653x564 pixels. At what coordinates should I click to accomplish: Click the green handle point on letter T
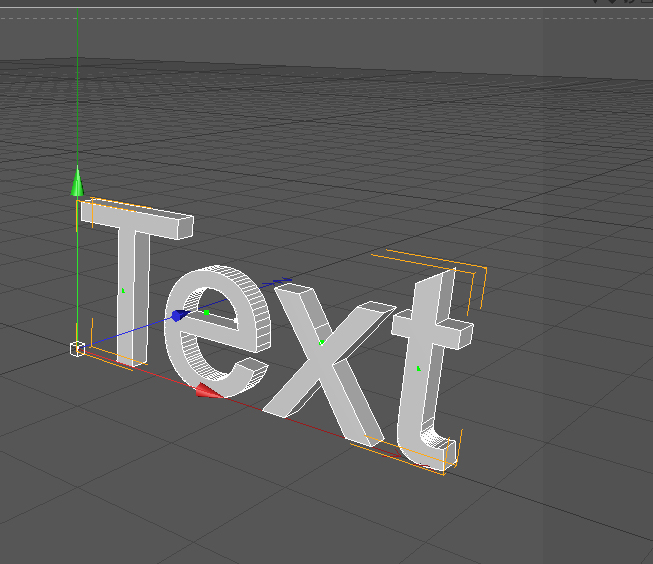coord(123,291)
